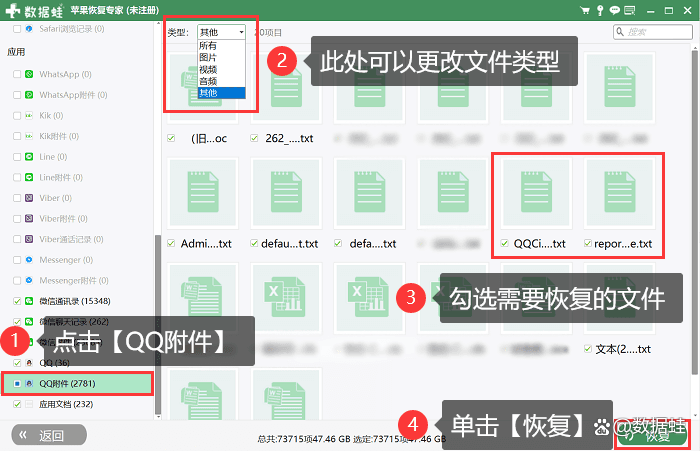
Task: Click the feedback menu icon in title bar
Action: click(x=629, y=10)
